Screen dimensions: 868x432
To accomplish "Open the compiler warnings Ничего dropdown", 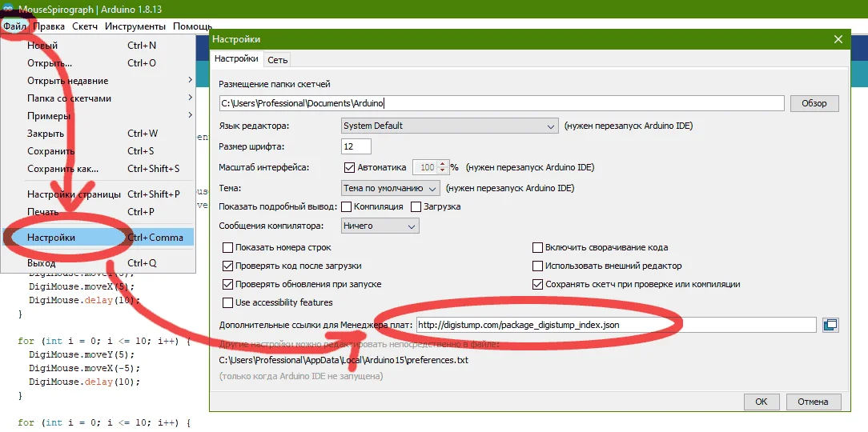I will pyautogui.click(x=380, y=226).
